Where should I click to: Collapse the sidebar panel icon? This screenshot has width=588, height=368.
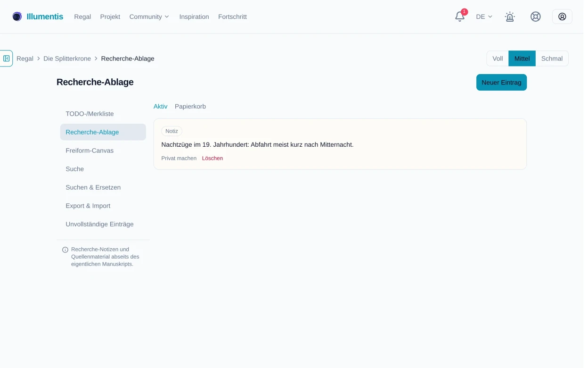click(7, 59)
